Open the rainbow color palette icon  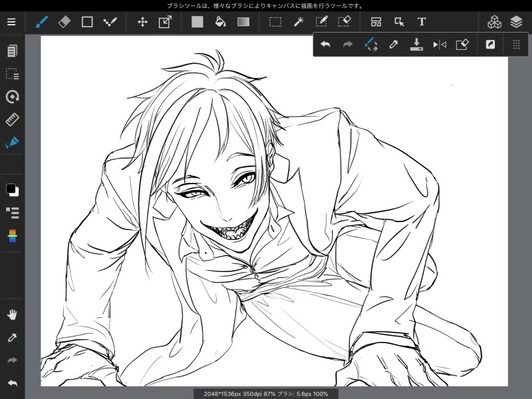pos(12,236)
